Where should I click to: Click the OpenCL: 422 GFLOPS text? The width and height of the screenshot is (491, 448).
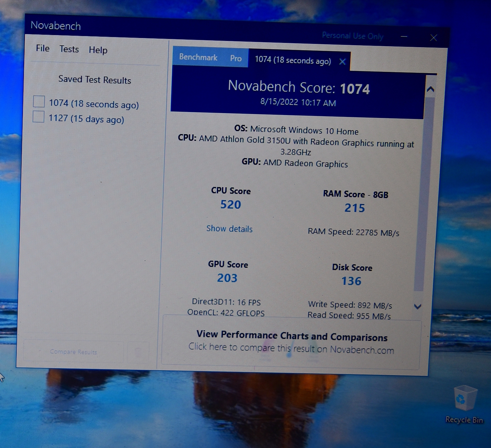click(x=226, y=313)
